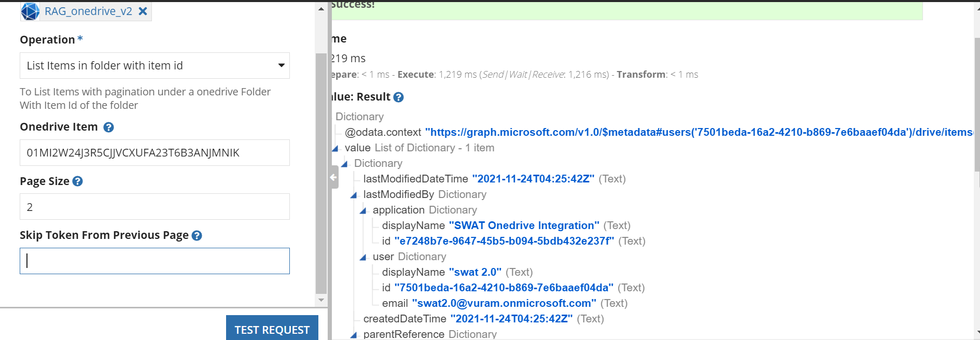
Task: Click the left panel scroll up arrow
Action: [x=321, y=8]
